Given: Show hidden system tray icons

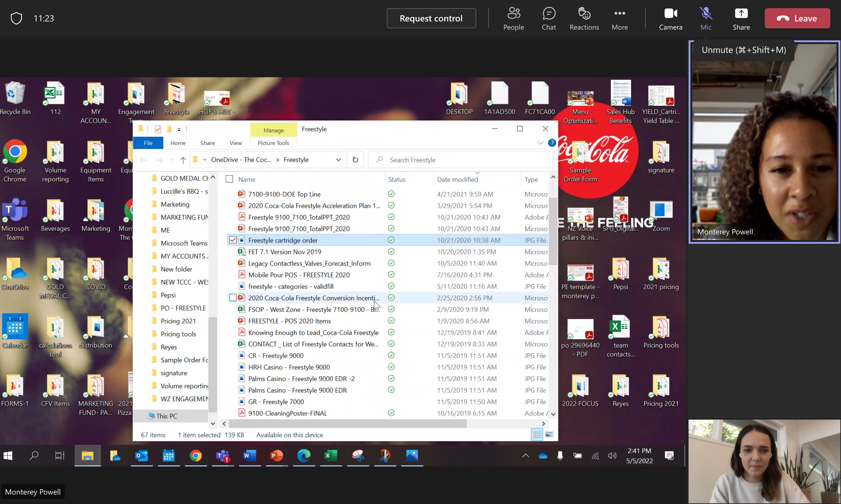Looking at the screenshot, I should pos(526,456).
